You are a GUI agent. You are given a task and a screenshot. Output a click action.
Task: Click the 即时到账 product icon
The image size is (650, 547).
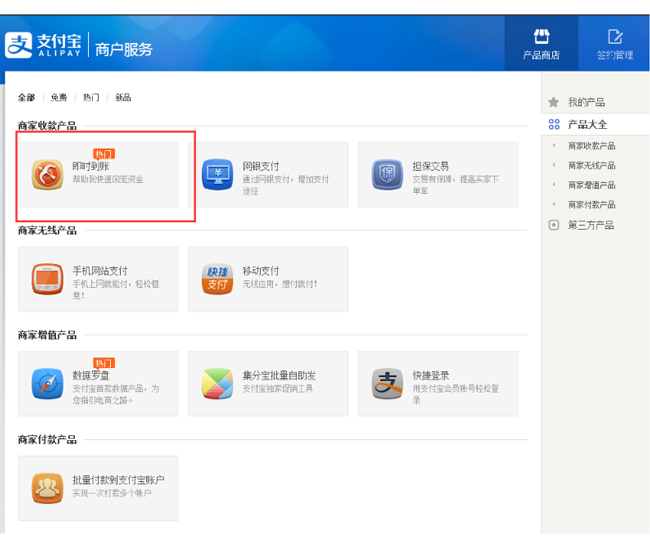pos(47,174)
